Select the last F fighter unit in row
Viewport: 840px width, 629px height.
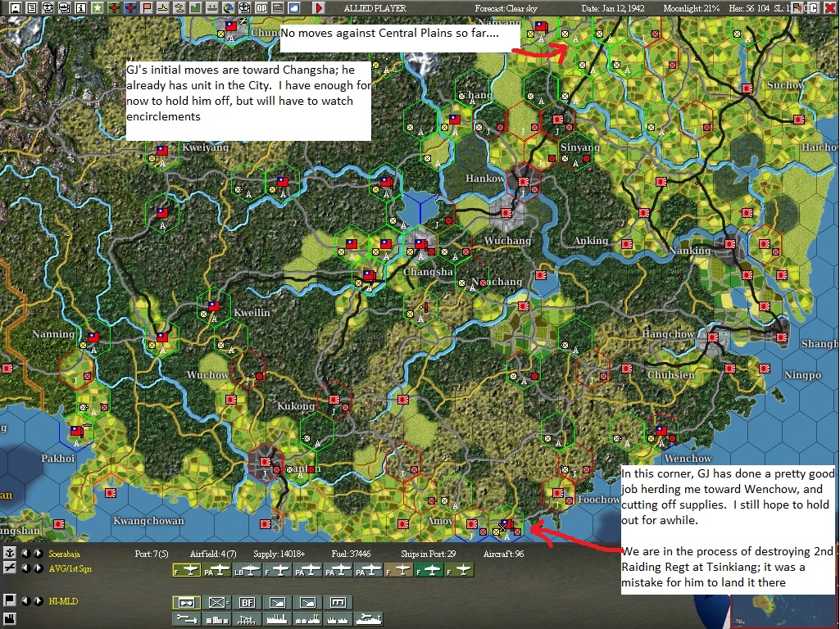pyautogui.click(x=461, y=571)
